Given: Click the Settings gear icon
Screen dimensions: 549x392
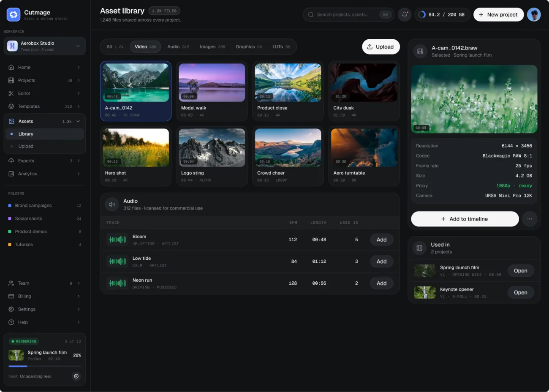Looking at the screenshot, I should click(x=11, y=309).
